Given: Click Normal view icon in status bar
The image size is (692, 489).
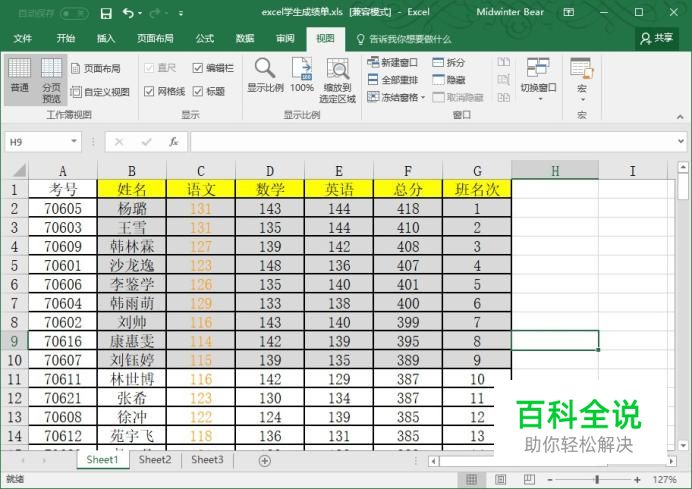Looking at the screenshot, I should 471,479.
